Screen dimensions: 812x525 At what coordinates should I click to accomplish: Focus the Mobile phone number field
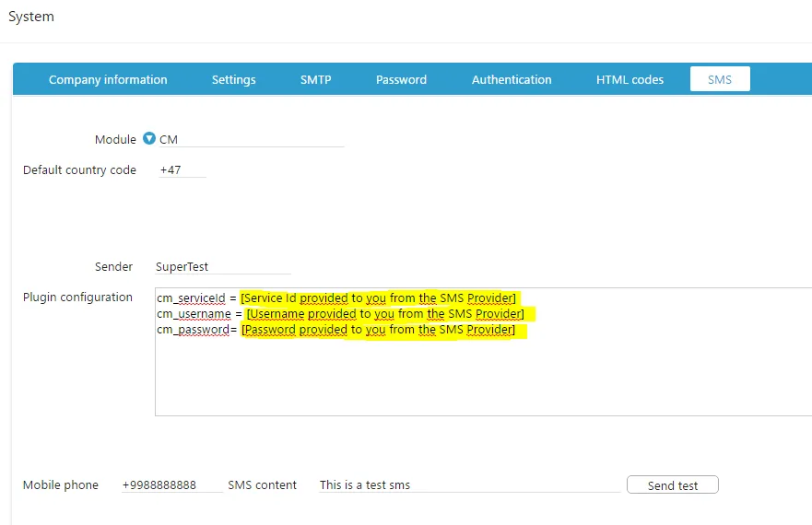pos(172,485)
